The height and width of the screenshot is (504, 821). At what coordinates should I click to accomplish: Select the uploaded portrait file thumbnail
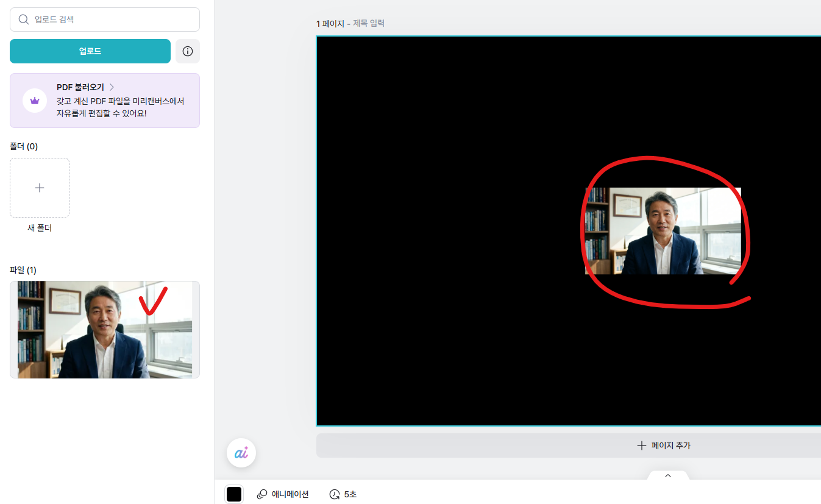coord(105,330)
